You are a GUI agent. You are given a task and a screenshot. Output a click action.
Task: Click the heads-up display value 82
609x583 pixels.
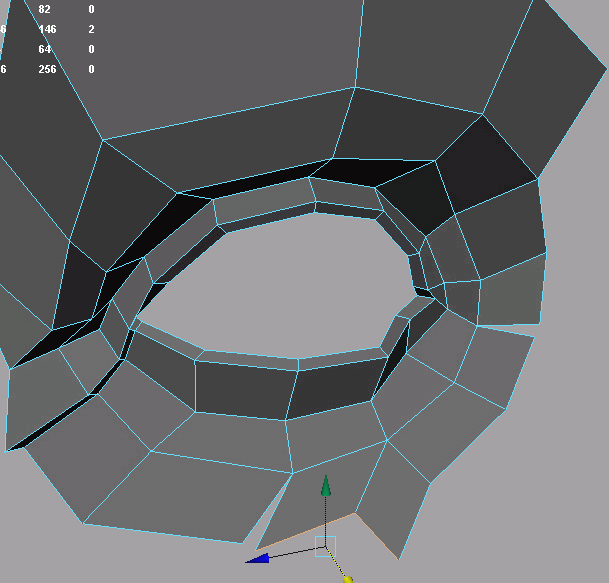[45, 9]
